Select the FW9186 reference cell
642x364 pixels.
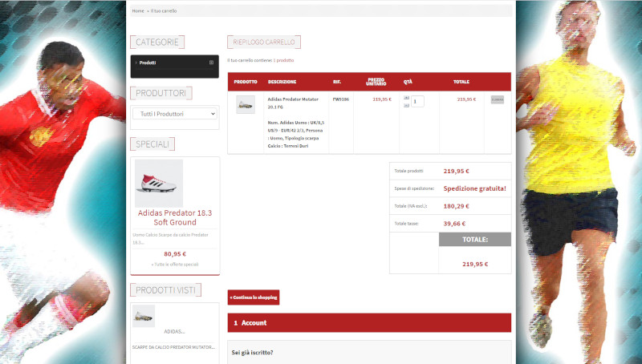coord(340,99)
